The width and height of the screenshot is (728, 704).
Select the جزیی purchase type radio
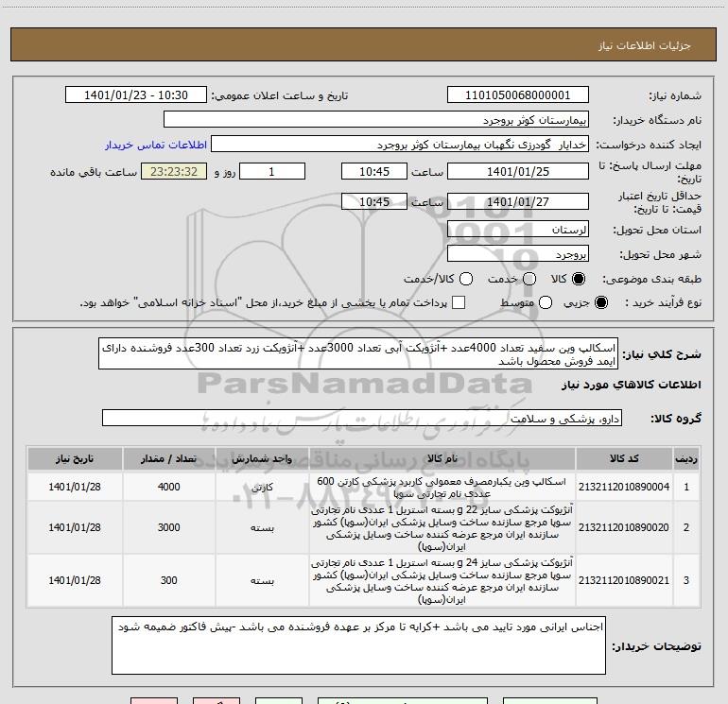pyautogui.click(x=600, y=302)
